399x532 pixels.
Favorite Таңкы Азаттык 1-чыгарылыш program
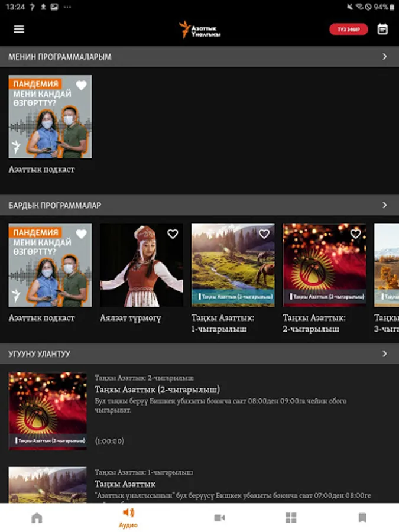click(264, 233)
